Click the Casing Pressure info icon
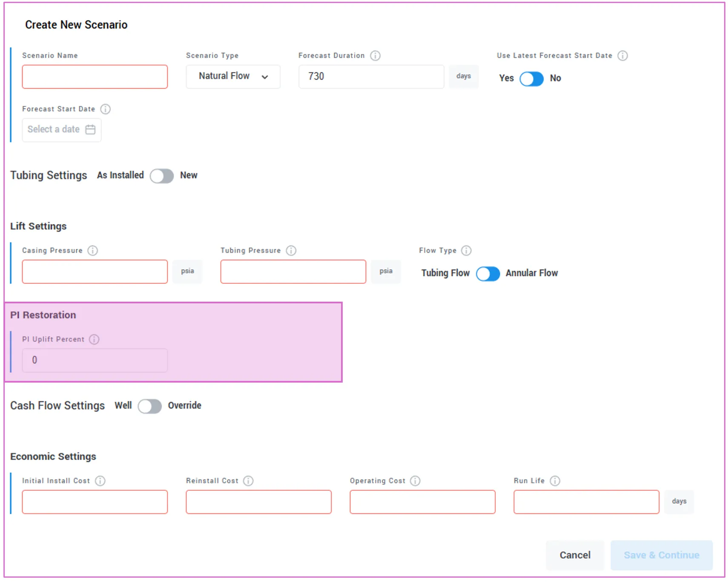Image resolution: width=728 pixels, height=582 pixels. pos(92,251)
